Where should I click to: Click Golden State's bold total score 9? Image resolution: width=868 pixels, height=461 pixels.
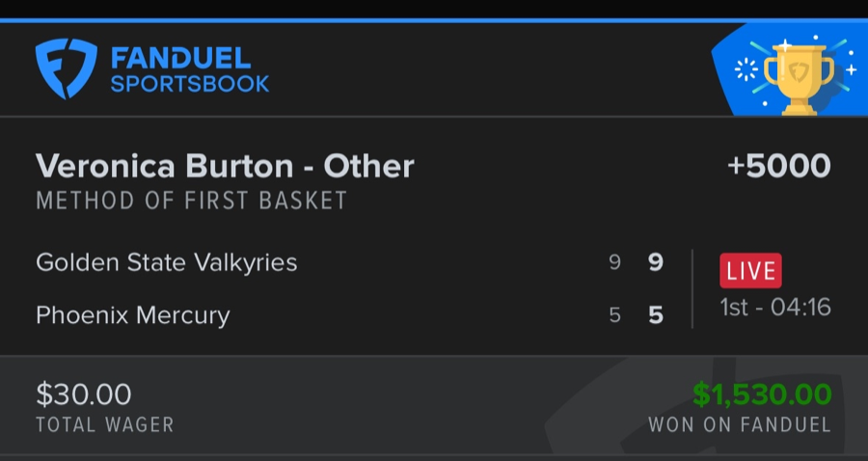656,262
